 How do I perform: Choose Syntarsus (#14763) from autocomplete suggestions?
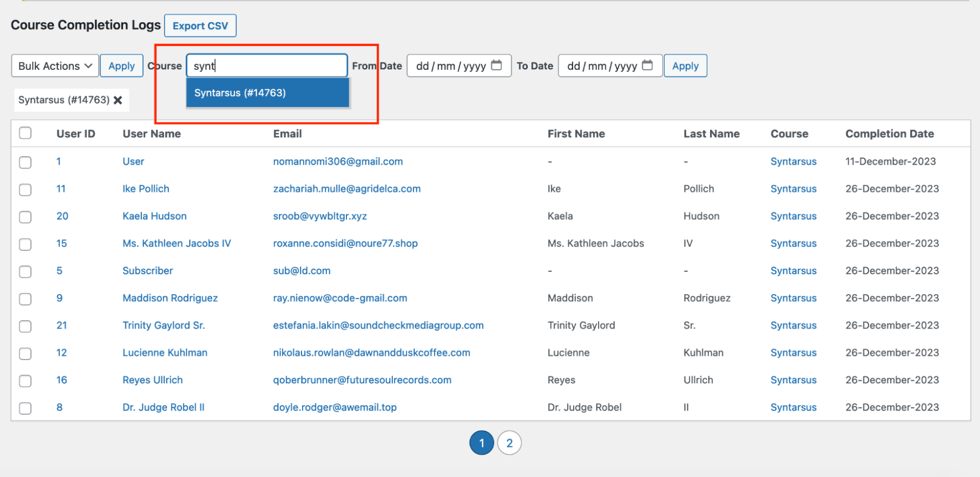tap(268, 93)
